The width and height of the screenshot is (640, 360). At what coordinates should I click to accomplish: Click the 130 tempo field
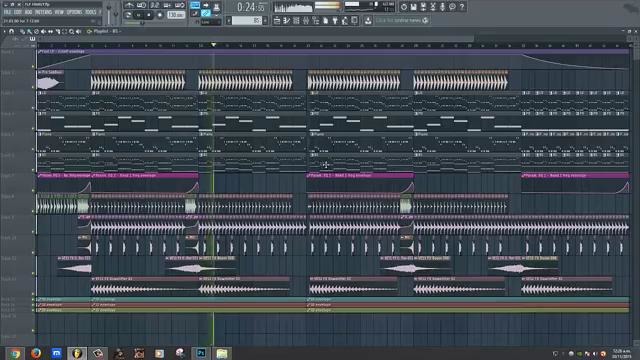[176, 15]
